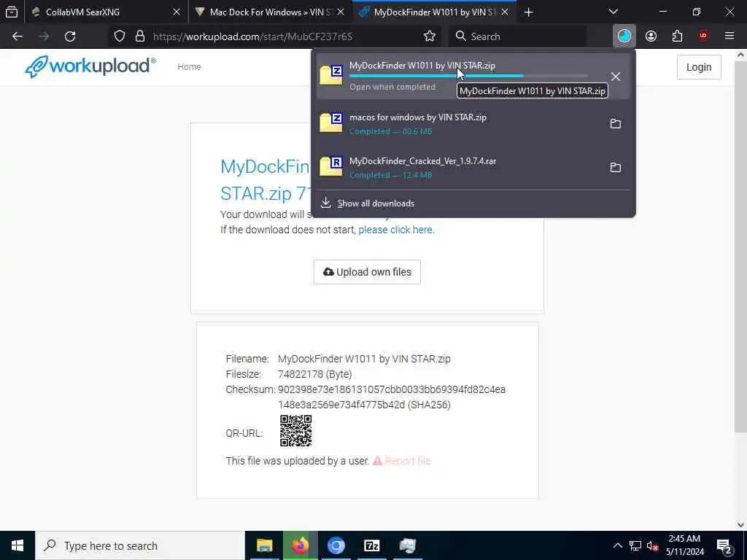Click the Home menu link
Viewport: 747px width, 560px height.
(189, 66)
